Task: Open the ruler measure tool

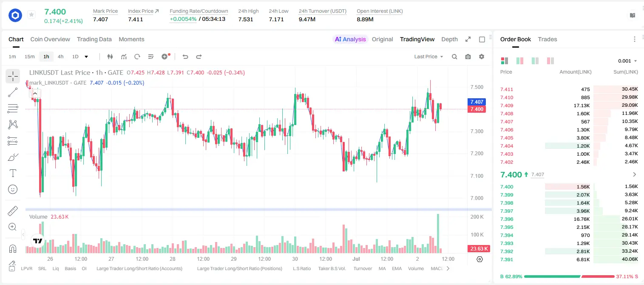Action: pyautogui.click(x=13, y=211)
